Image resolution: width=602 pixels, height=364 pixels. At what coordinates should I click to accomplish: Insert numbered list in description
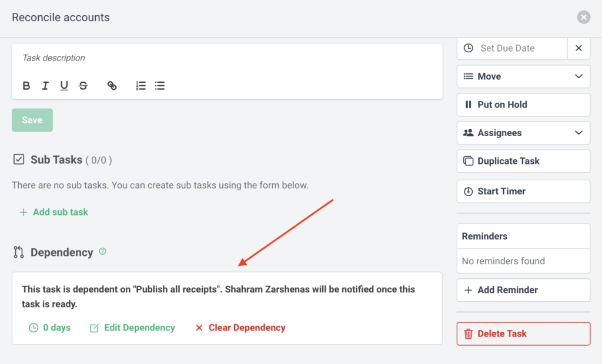[141, 86]
